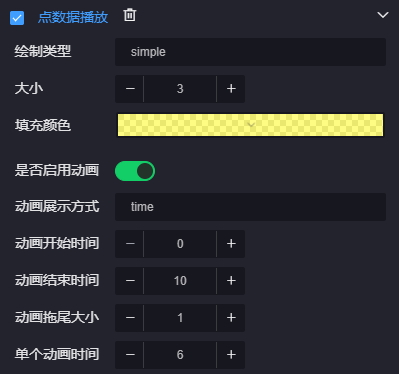Click the 动画结束时间 field showing 10
The width and height of the screenshot is (399, 374).
coord(180,281)
